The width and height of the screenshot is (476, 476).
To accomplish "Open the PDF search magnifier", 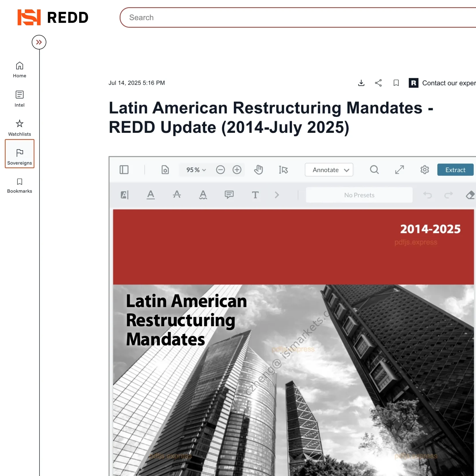I will pyautogui.click(x=374, y=170).
